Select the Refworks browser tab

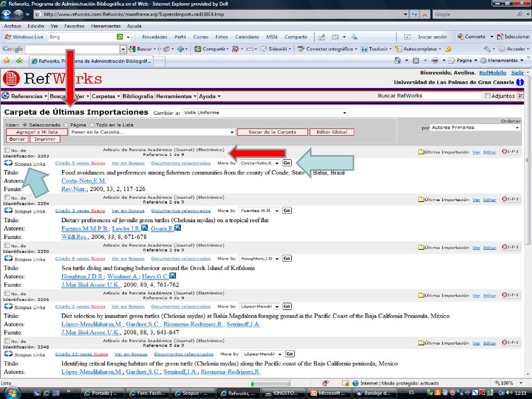pyautogui.click(x=90, y=61)
